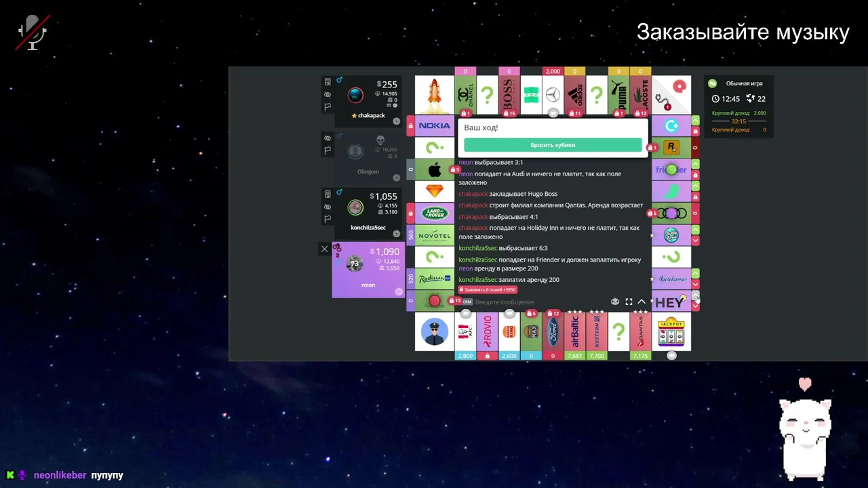
Task: Click chakapack name in the player panel
Action: 372,116
